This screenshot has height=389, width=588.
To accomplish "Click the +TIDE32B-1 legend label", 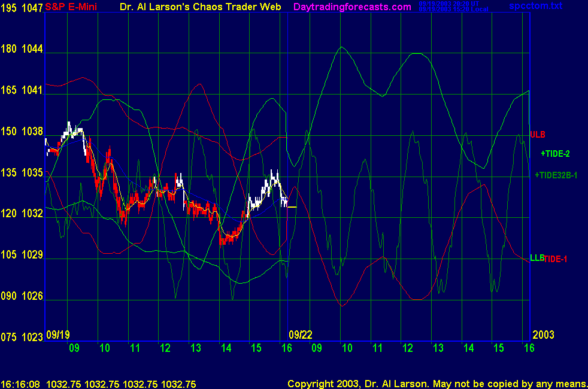I will point(556,175).
